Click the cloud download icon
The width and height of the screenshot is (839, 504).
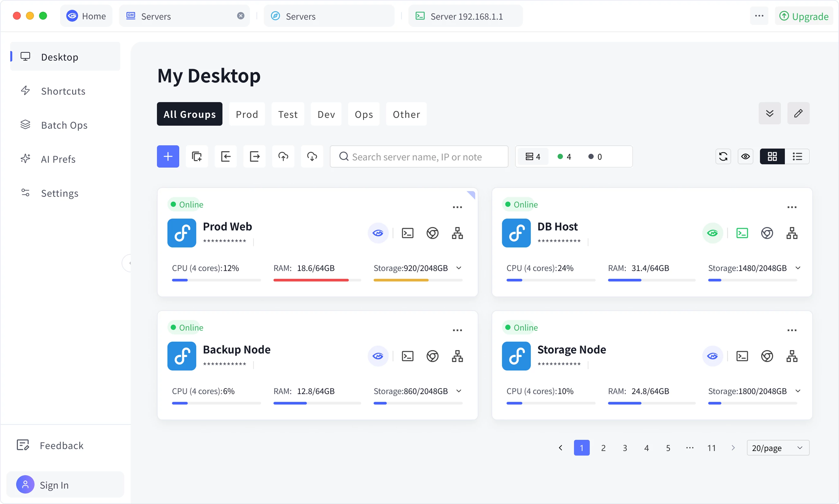312,157
